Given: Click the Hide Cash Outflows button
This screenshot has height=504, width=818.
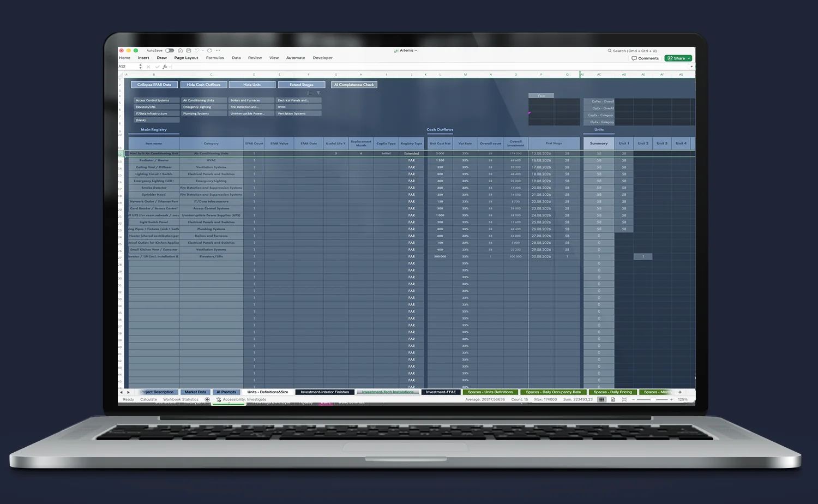Looking at the screenshot, I should click(203, 85).
